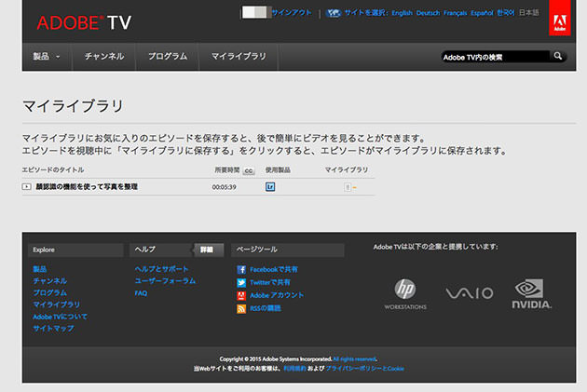Click the Facebookで共有 link
The height and width of the screenshot is (392, 587).
pos(274,269)
